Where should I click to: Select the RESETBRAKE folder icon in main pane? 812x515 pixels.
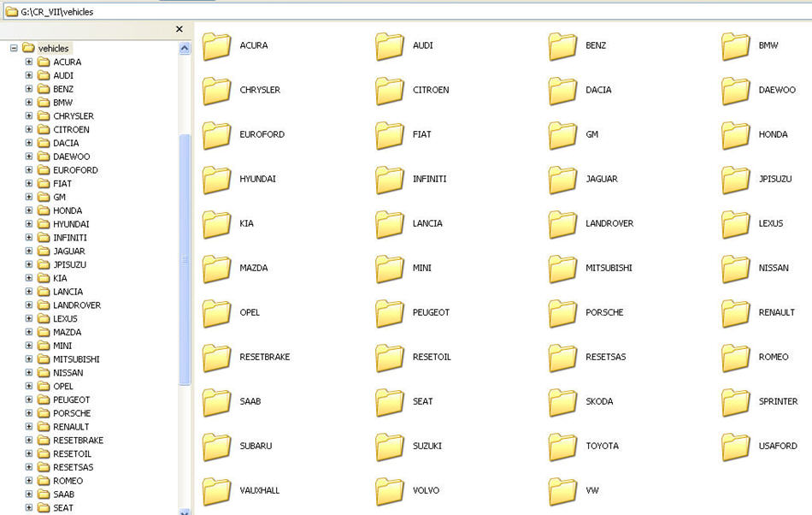point(216,358)
